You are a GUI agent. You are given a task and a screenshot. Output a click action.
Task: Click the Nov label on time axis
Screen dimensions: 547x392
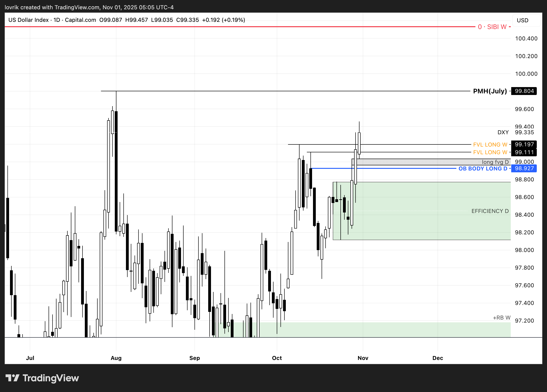[x=363, y=358]
